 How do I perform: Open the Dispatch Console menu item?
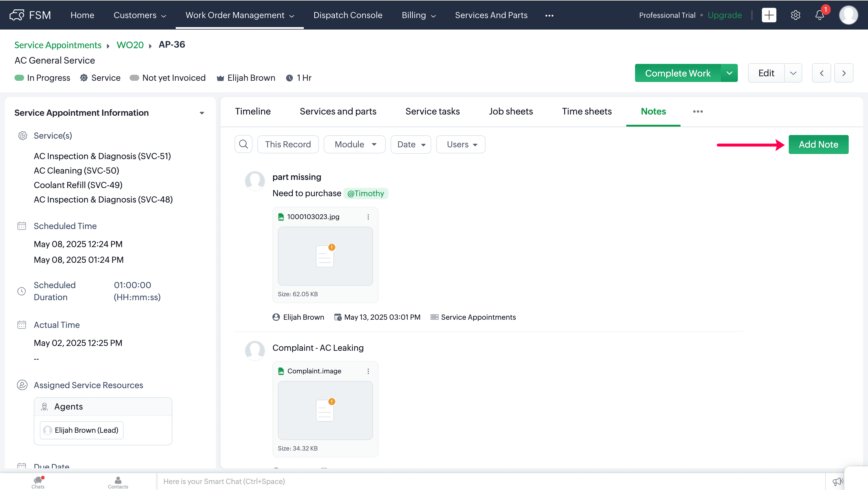point(348,15)
